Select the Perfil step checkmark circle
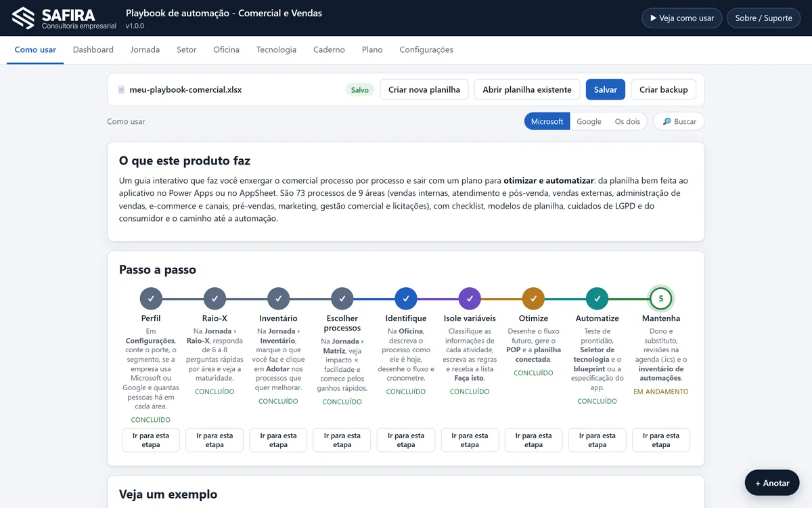The width and height of the screenshot is (812, 508). [151, 299]
